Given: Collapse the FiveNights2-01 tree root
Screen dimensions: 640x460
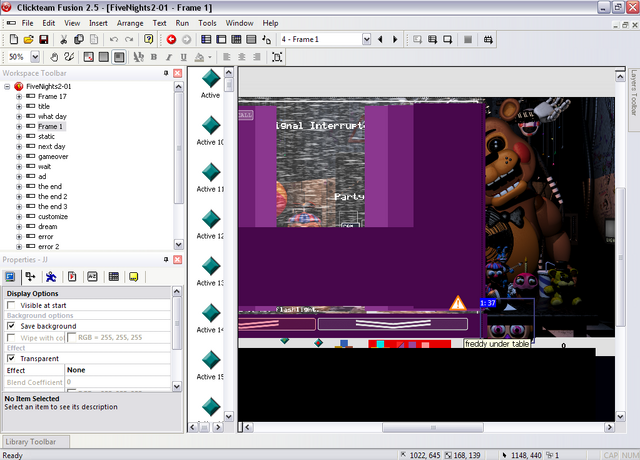Looking at the screenshot, I should 7,87.
